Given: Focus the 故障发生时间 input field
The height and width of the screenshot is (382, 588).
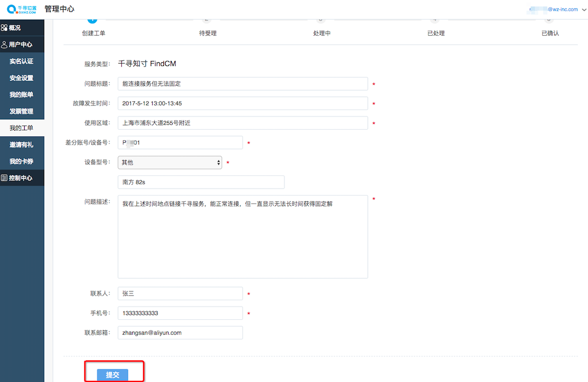Looking at the screenshot, I should [242, 103].
